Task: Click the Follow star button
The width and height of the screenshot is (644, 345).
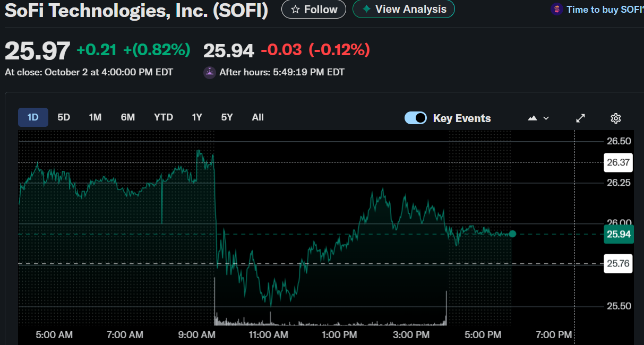Action: tap(313, 10)
